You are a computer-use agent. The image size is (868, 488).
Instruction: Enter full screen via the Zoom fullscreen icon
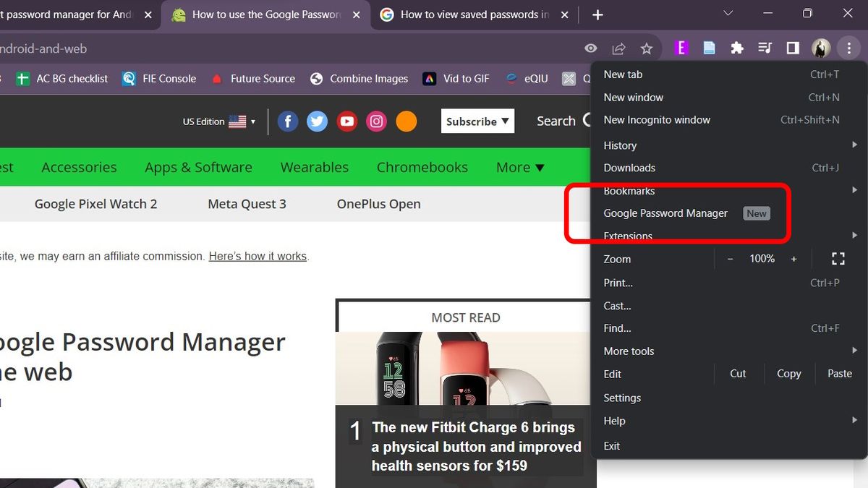838,258
